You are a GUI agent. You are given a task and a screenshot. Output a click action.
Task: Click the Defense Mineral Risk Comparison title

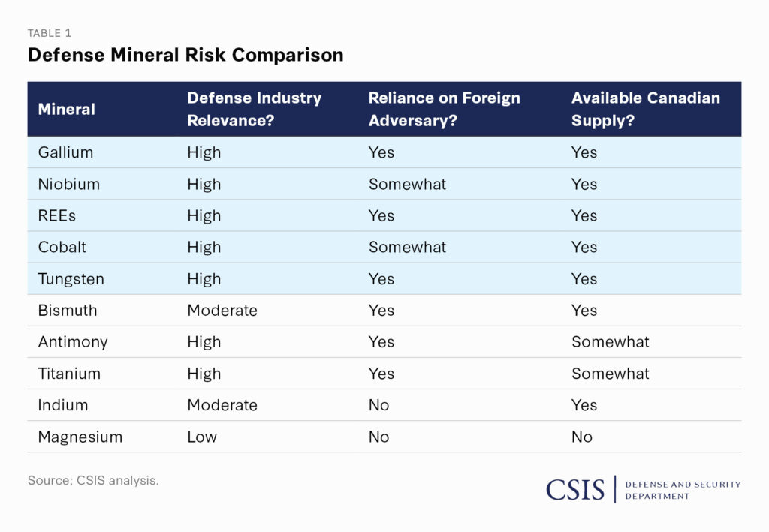coord(185,54)
